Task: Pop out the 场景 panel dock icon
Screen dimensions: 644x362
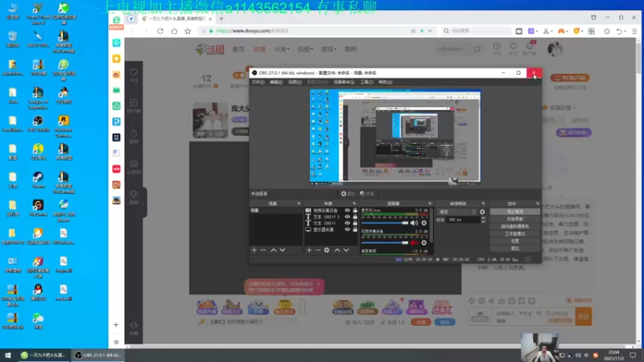Action: point(299,204)
